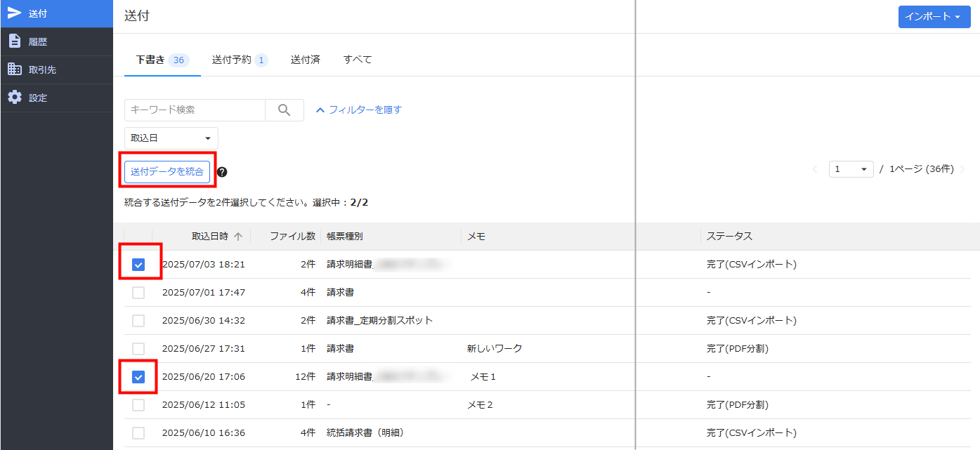Viewport: 980px width, 450px height.
Task: Collapse filters with フィルターを隠す
Action: pyautogui.click(x=359, y=110)
